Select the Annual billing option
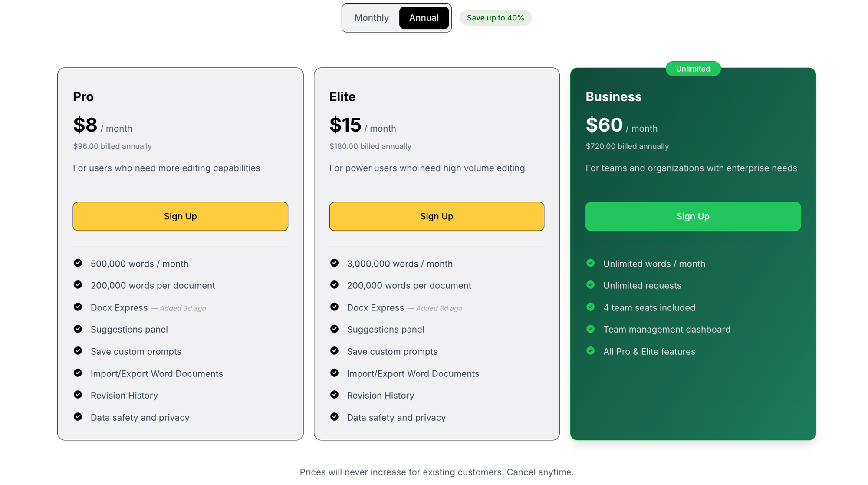 tap(424, 18)
